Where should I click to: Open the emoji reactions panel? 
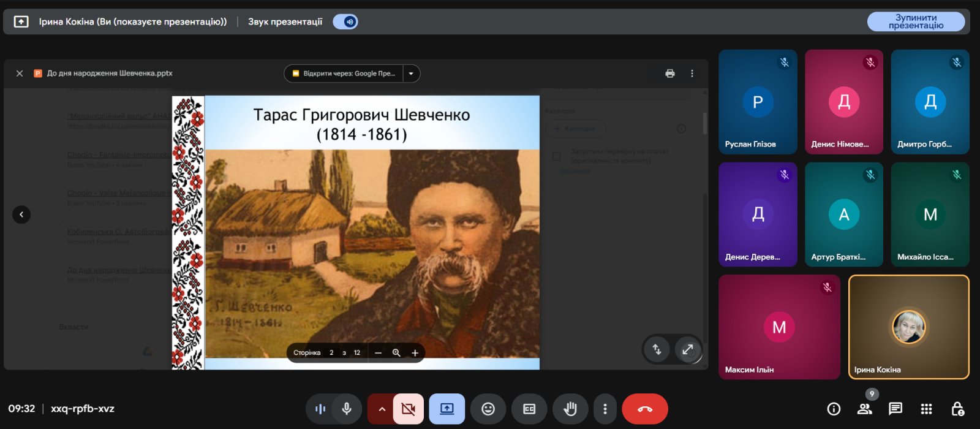click(x=488, y=409)
